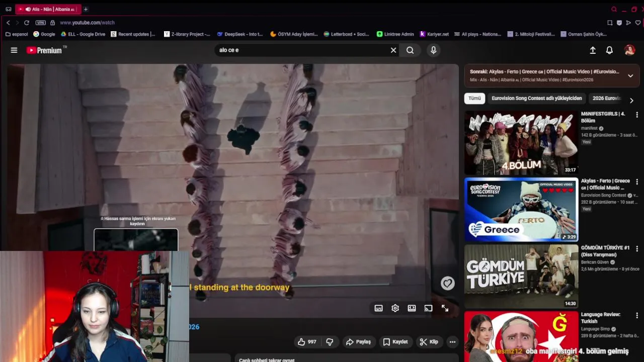Reload the page
The width and height of the screenshot is (644, 362).
coord(26,23)
